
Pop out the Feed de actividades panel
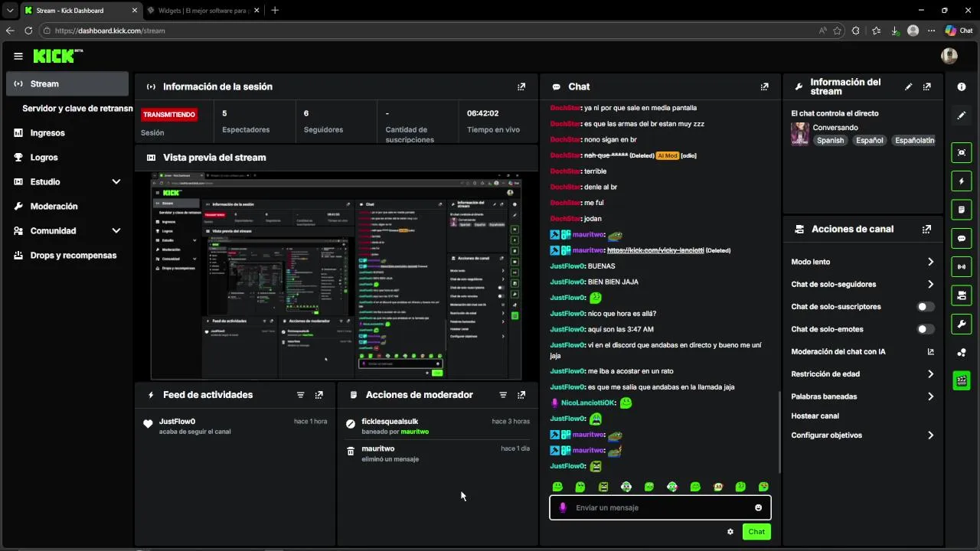coord(319,395)
